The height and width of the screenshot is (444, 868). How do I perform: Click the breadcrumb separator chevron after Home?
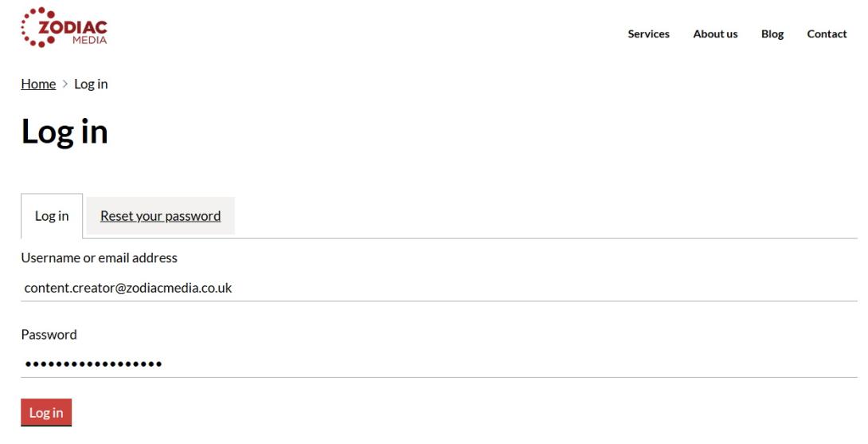[65, 84]
